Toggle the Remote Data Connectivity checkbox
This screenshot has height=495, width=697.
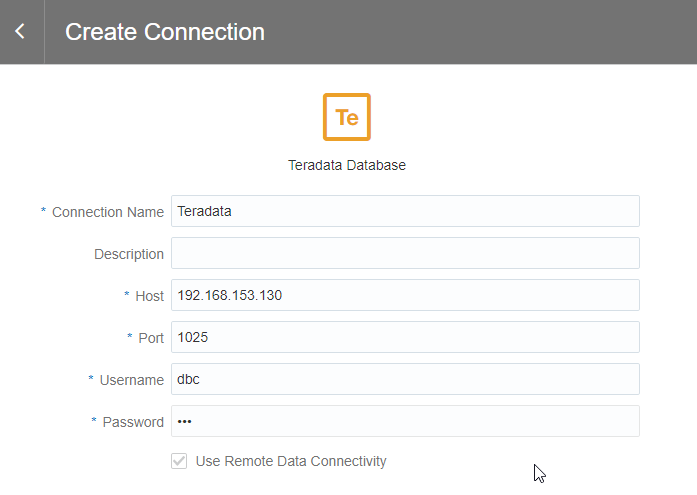tap(180, 462)
